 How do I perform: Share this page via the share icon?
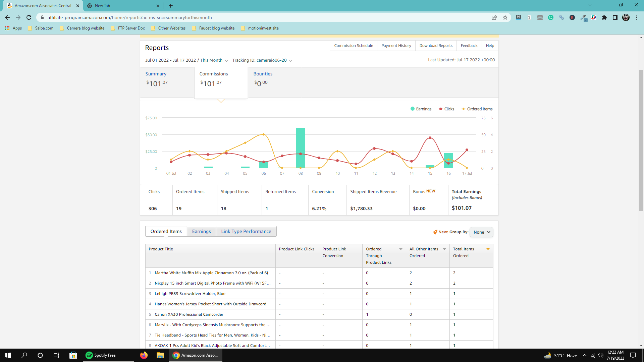[494, 17]
